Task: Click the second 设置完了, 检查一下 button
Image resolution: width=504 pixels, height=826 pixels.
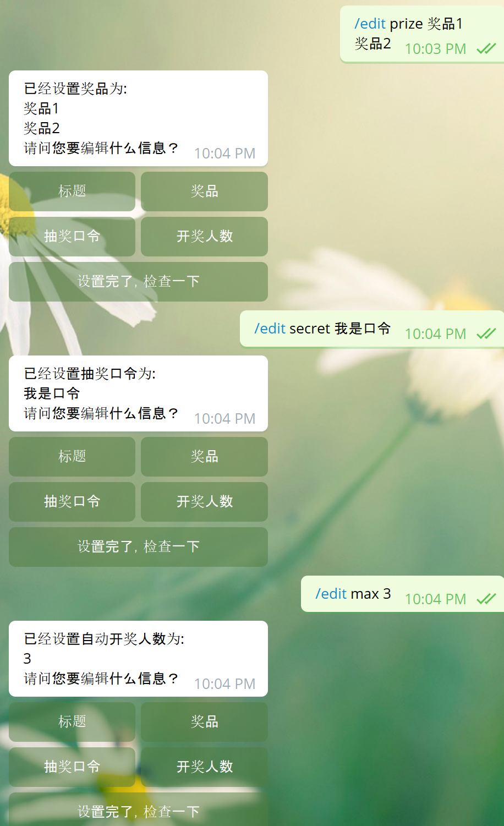Action: tap(138, 547)
